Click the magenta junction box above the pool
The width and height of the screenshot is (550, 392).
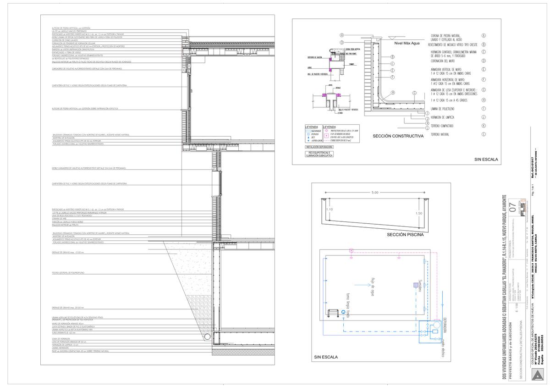coord(351,251)
